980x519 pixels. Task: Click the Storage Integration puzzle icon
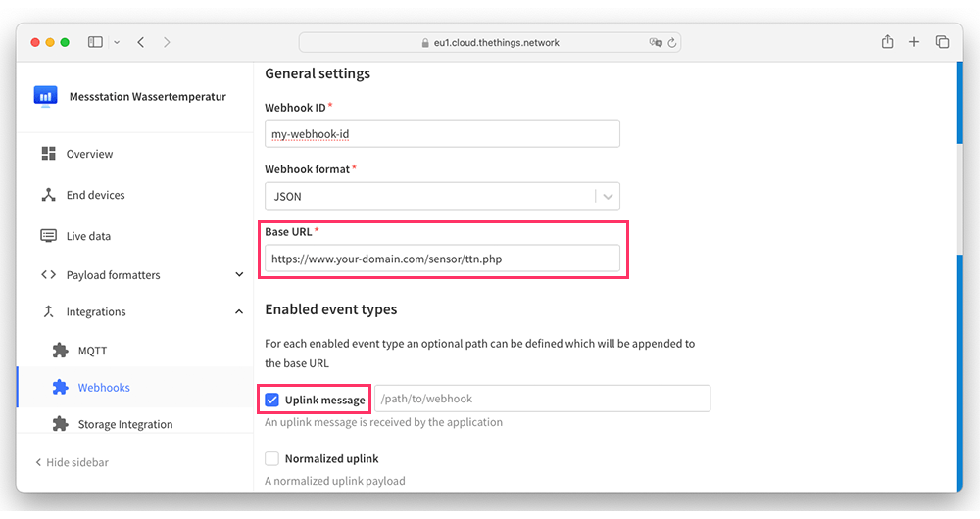(60, 424)
